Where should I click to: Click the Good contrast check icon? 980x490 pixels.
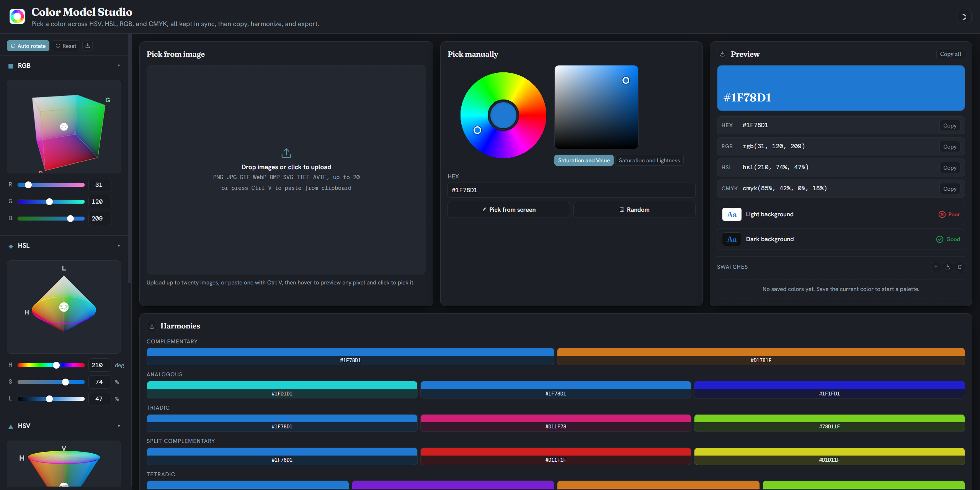pyautogui.click(x=940, y=239)
